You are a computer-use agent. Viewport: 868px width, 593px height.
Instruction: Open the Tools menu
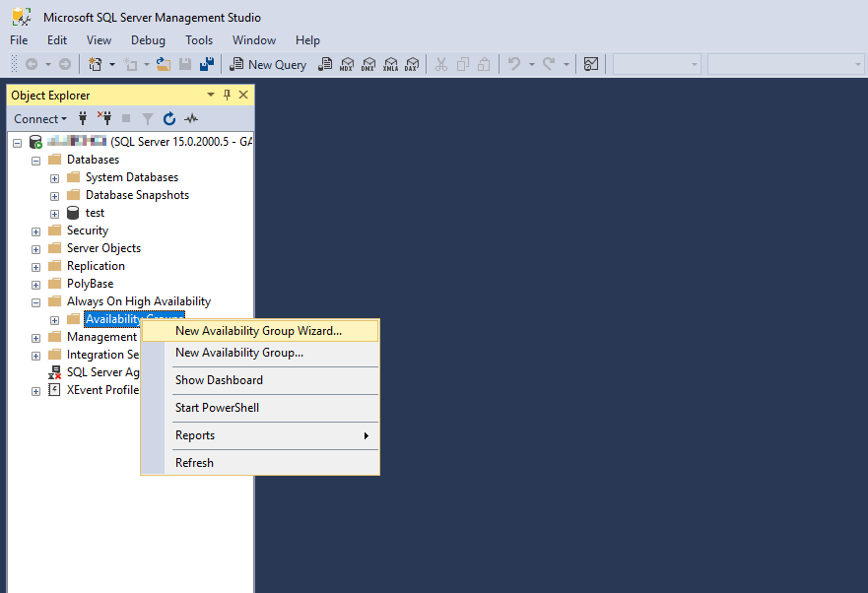[x=199, y=39]
